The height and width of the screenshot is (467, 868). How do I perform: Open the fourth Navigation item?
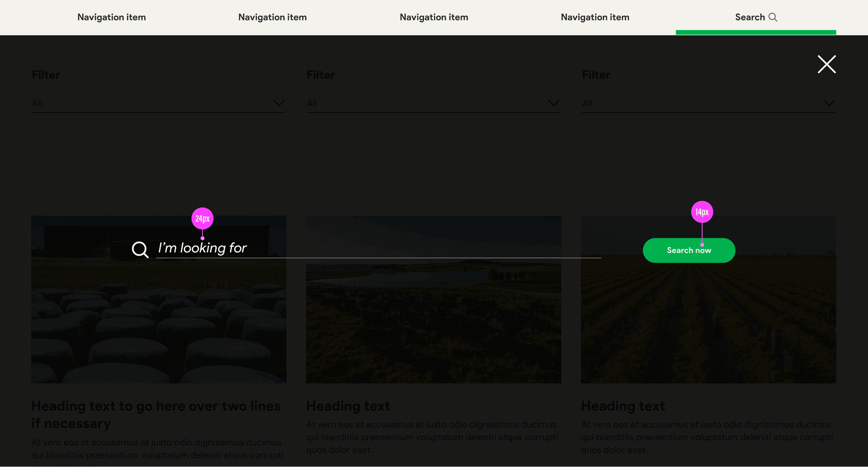[595, 17]
